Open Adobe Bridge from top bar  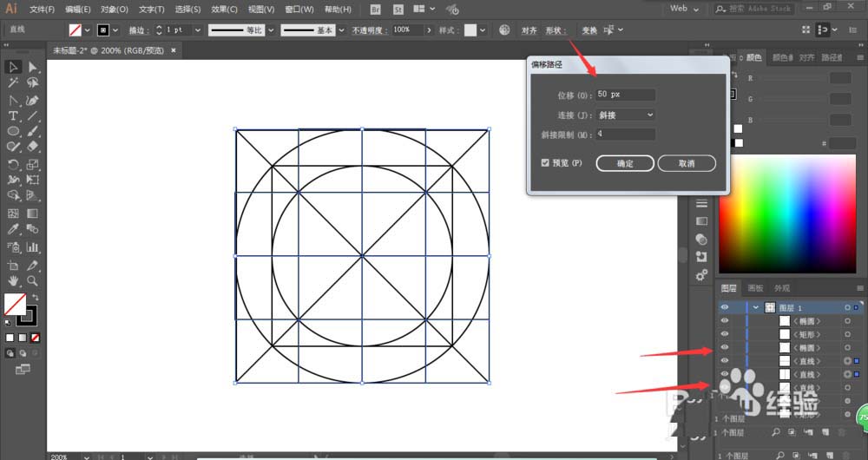(375, 10)
